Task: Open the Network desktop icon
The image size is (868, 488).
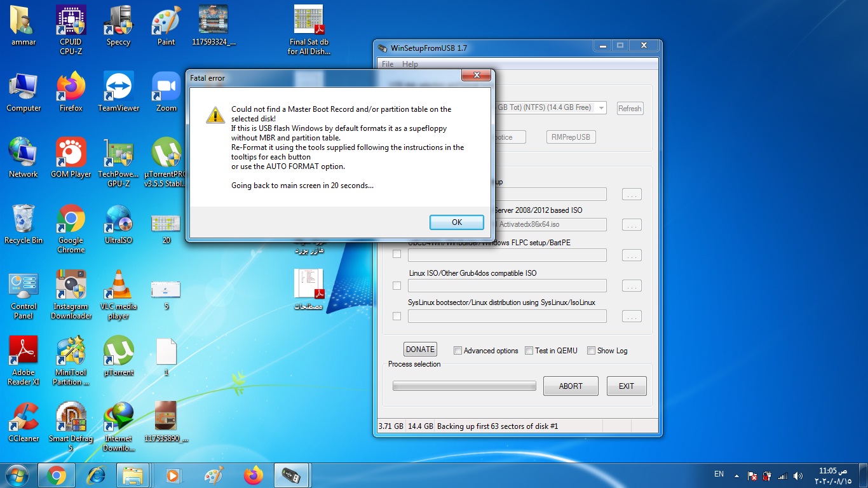Action: click(x=24, y=158)
